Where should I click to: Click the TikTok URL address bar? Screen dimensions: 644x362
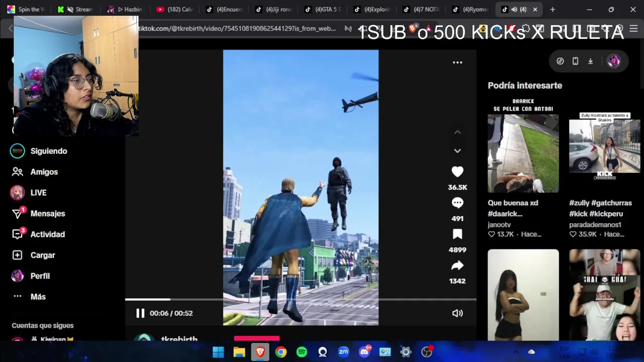click(237, 29)
